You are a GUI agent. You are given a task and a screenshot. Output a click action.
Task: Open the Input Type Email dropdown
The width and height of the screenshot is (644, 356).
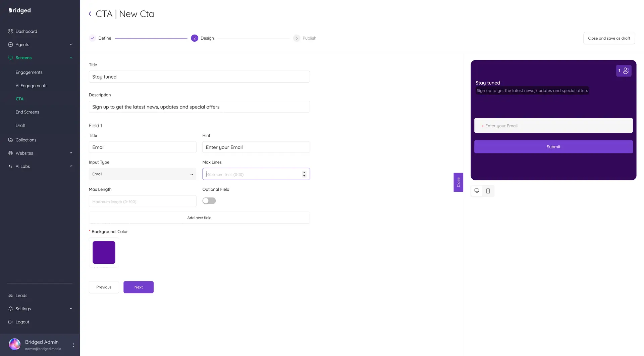click(x=142, y=174)
